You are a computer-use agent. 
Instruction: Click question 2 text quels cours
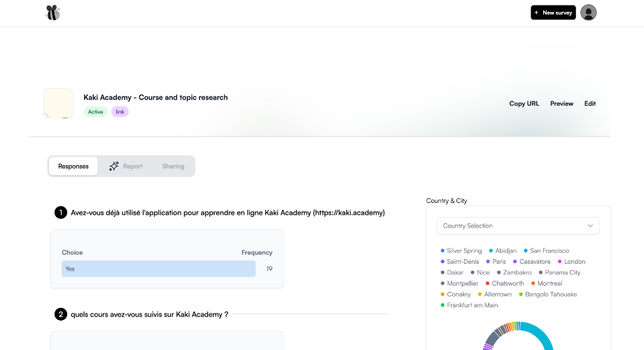[x=150, y=314]
